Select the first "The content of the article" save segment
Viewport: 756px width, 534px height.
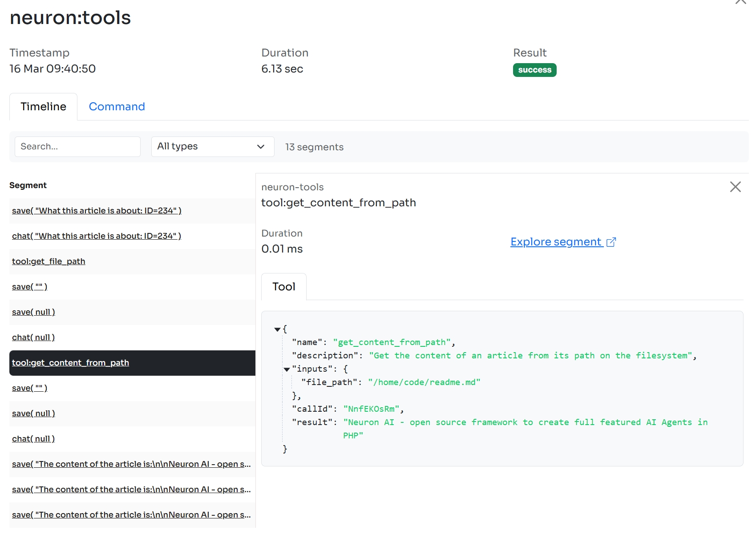[131, 464]
